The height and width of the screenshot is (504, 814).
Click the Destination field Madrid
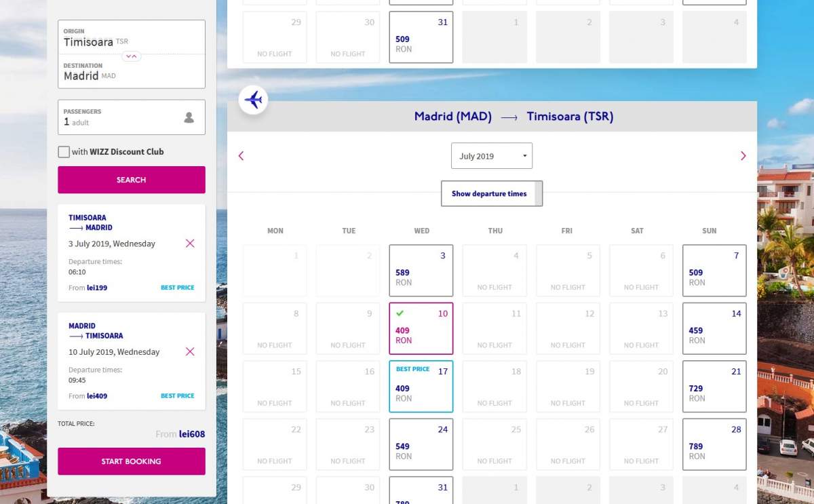[131, 72]
